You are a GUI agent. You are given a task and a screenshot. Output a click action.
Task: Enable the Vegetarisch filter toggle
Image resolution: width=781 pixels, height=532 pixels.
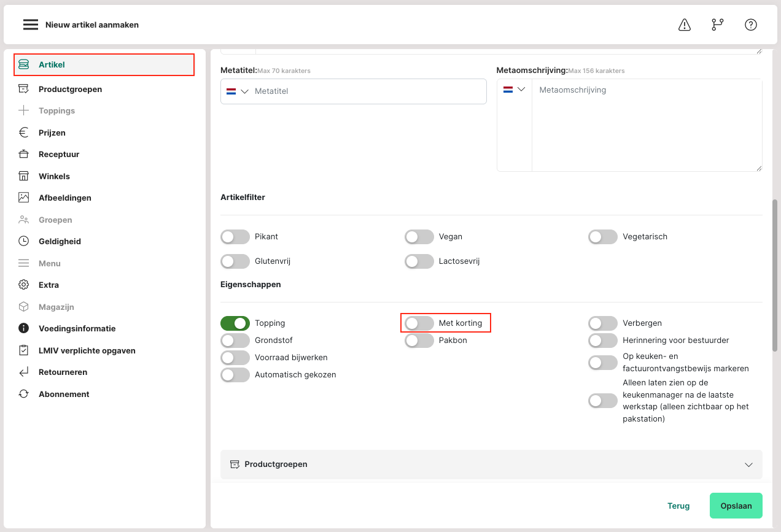[x=603, y=237]
